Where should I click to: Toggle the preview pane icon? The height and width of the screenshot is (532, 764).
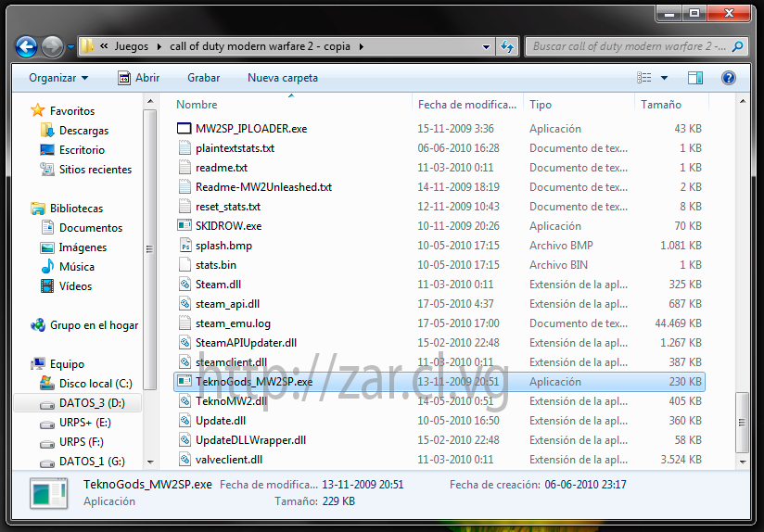pos(695,78)
